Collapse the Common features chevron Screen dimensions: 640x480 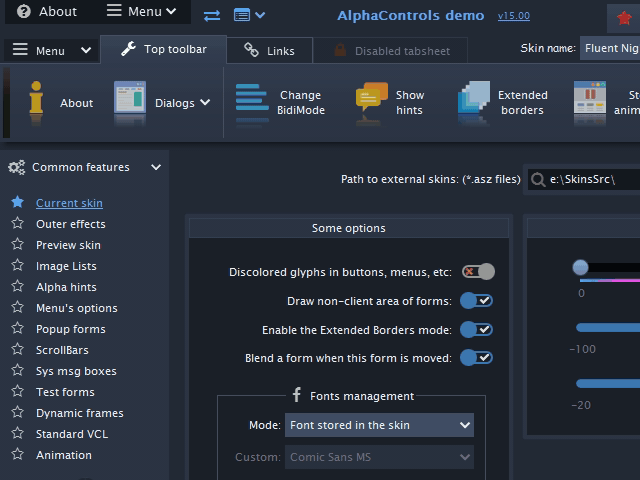click(x=156, y=167)
